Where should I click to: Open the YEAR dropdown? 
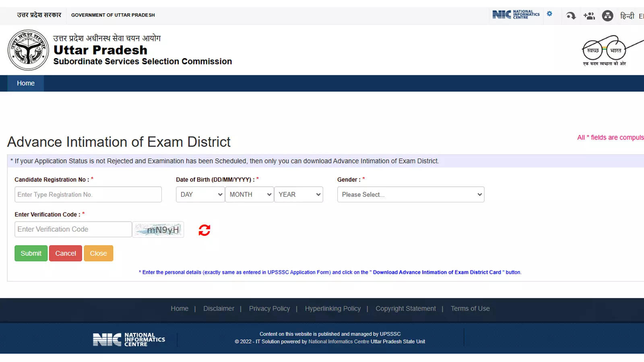[299, 194]
